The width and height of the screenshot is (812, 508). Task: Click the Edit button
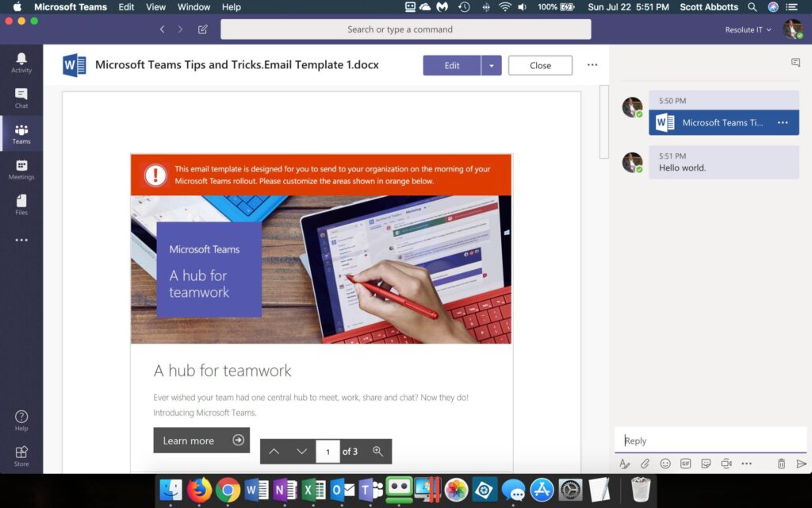coord(451,65)
